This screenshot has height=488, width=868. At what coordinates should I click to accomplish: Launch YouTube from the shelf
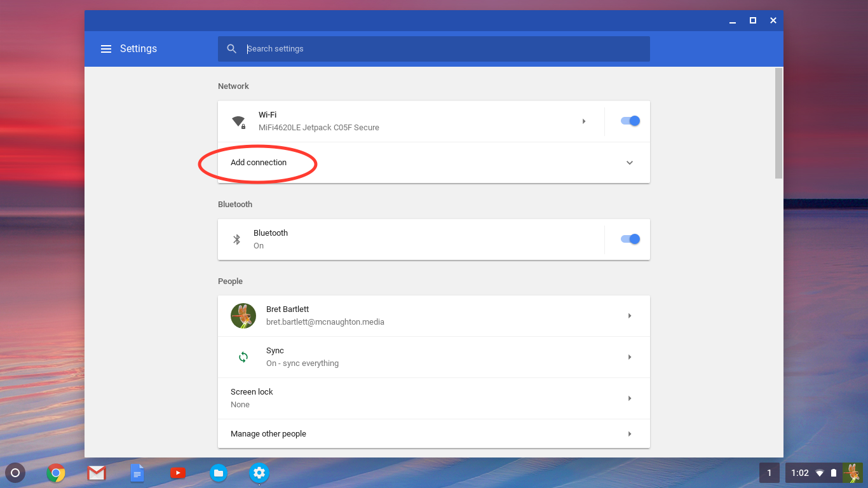[x=178, y=473]
